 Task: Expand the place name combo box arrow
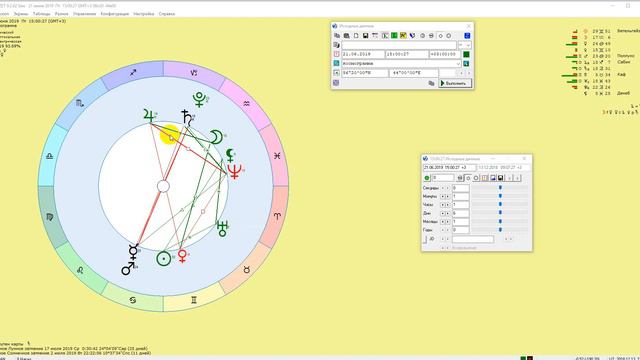point(458,64)
